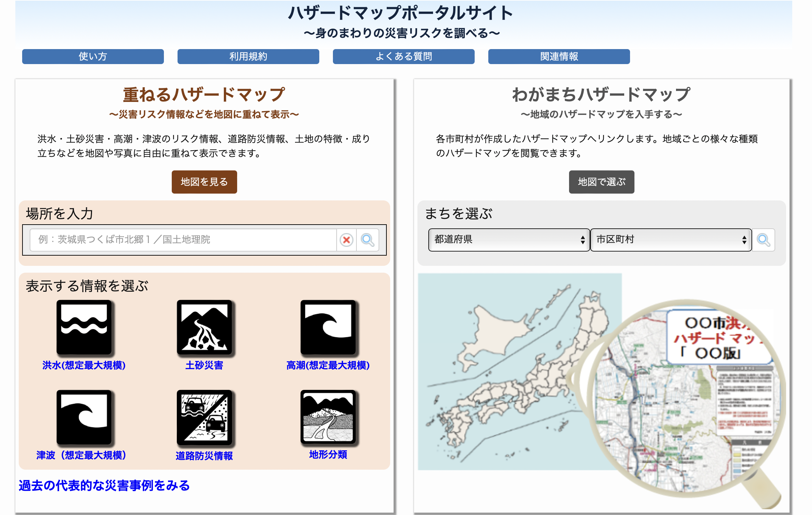Open the 使い方 menu tab
Viewport: 812px width, 515px height.
pos(93,57)
